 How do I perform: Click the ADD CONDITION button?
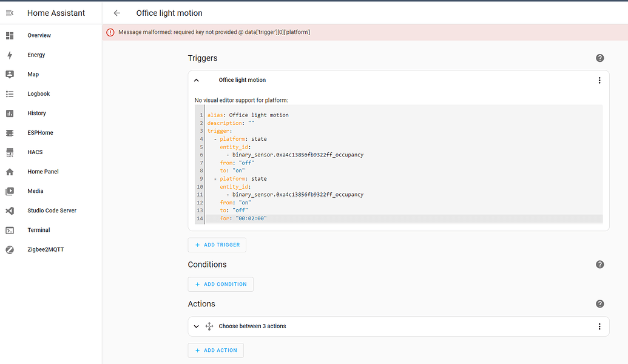[x=220, y=284]
